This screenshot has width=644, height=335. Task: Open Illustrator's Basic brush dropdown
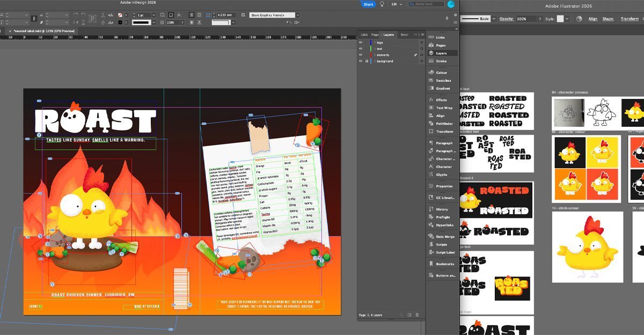click(x=493, y=19)
